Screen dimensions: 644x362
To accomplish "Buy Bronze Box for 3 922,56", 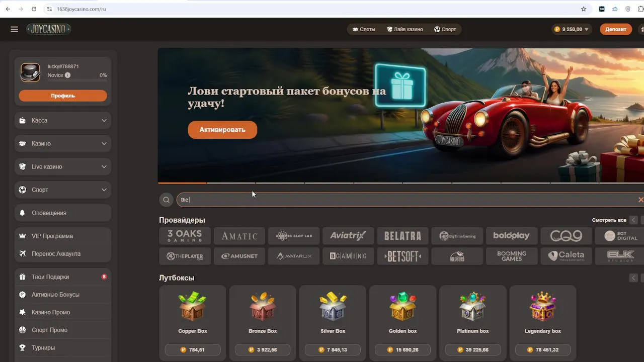I will [x=263, y=350].
